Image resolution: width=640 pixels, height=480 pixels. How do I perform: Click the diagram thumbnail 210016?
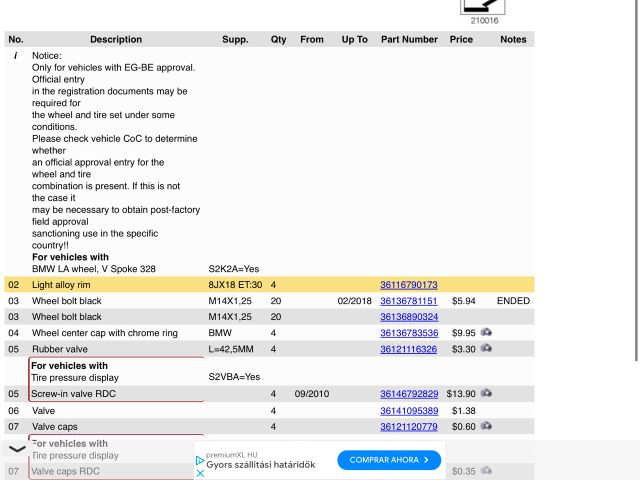click(x=483, y=8)
